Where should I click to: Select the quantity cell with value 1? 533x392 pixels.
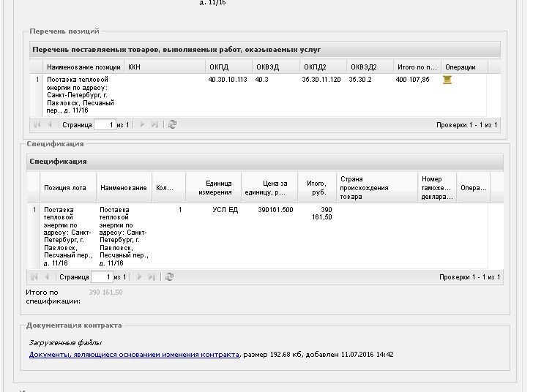[180, 210]
